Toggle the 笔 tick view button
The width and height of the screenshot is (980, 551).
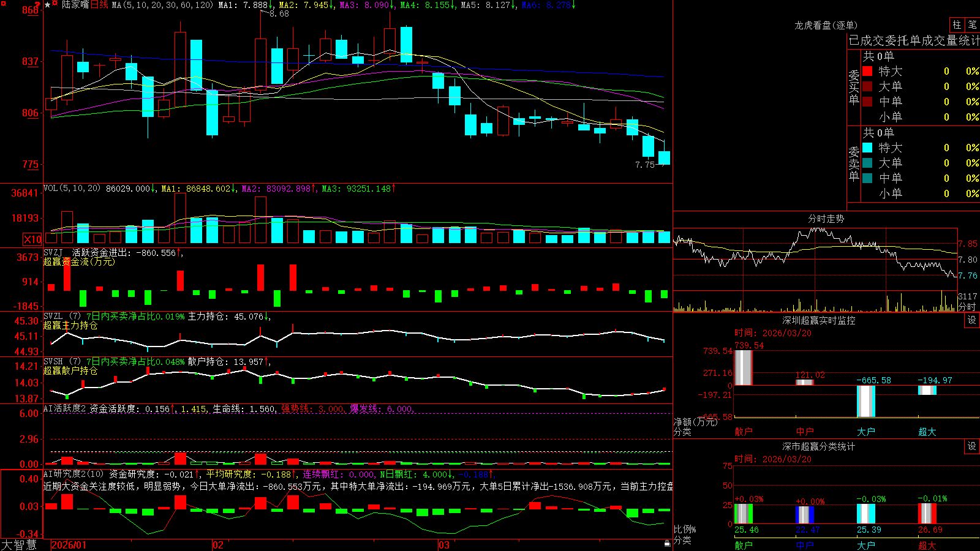[972, 24]
